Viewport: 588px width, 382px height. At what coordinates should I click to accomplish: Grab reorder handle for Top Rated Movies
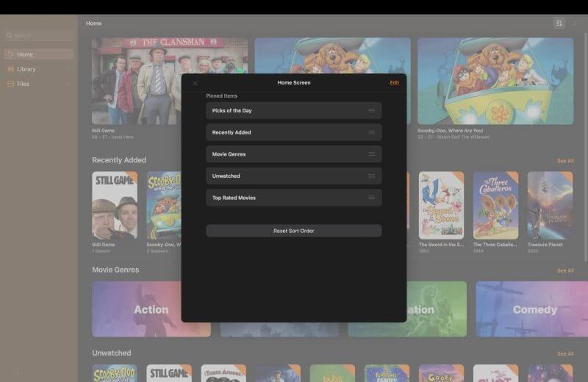coord(371,198)
